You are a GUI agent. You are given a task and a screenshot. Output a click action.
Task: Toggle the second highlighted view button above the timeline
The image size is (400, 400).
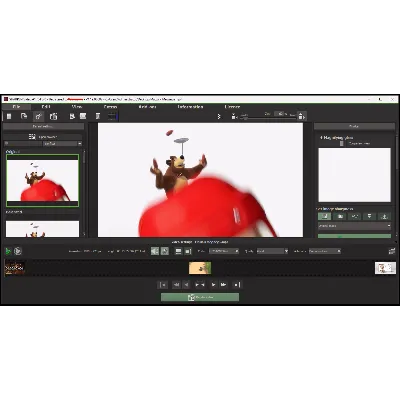(165, 251)
